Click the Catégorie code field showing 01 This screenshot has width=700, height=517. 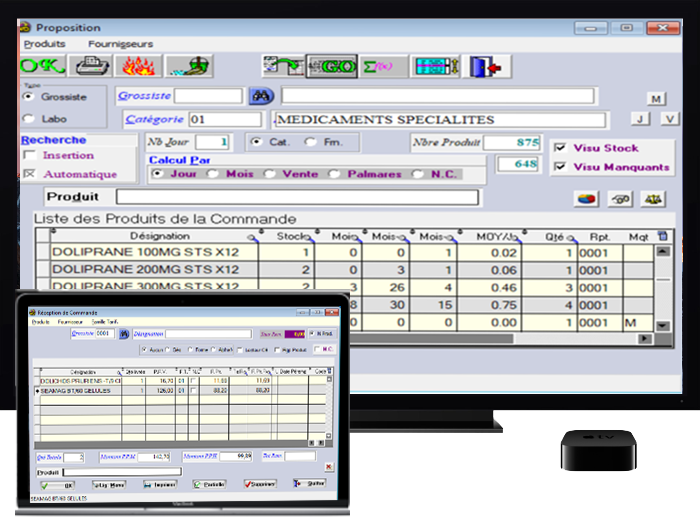(x=225, y=119)
